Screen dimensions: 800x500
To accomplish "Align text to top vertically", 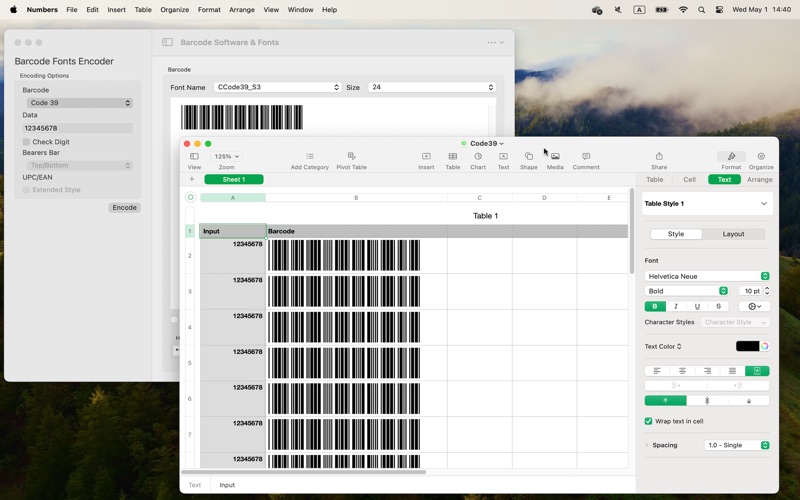I will (665, 401).
